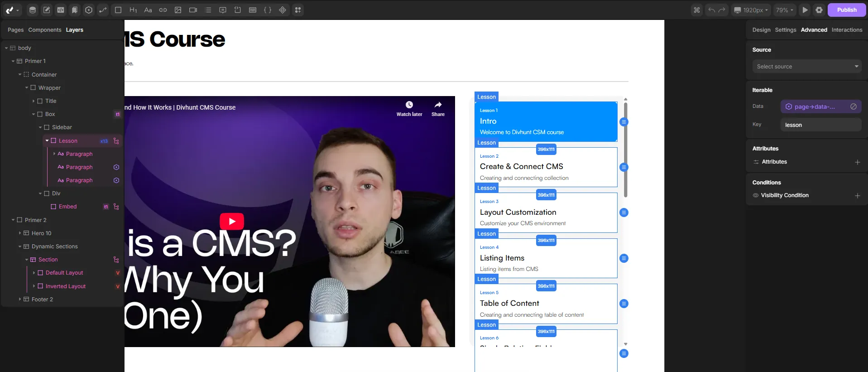The image size is (868, 372).
Task: Click the Key input field containing lesson
Action: click(x=821, y=125)
